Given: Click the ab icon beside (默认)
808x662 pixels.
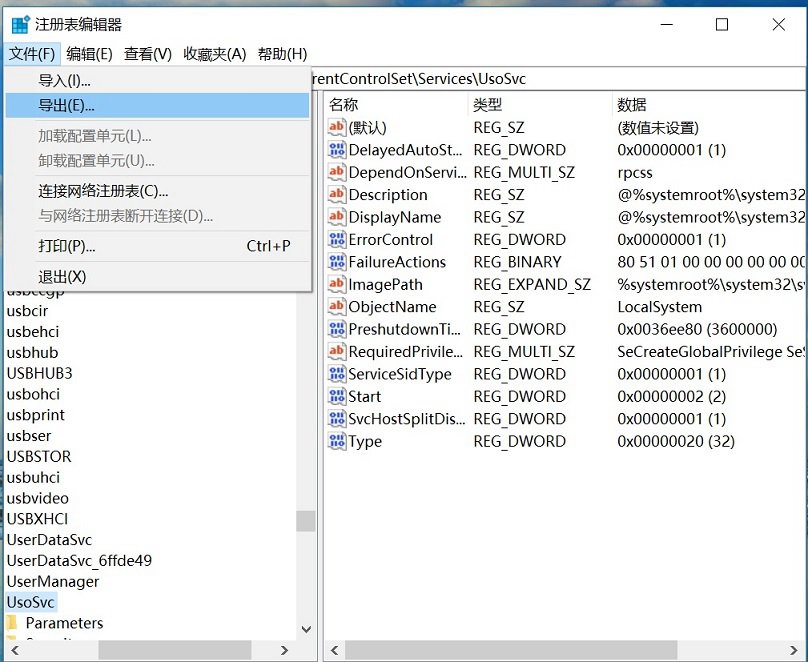Looking at the screenshot, I should pyautogui.click(x=338, y=127).
